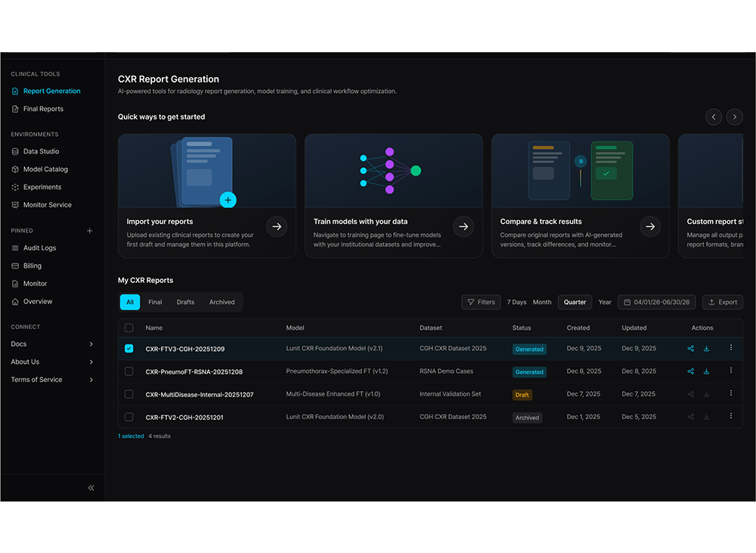
Task: Switch to the Archived tab
Action: (222, 301)
